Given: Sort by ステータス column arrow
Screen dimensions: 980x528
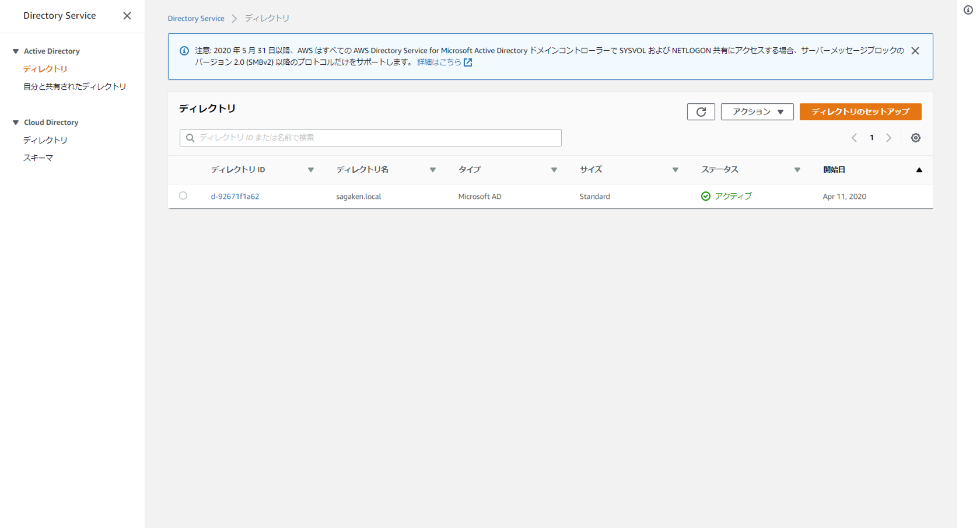Looking at the screenshot, I should point(797,170).
